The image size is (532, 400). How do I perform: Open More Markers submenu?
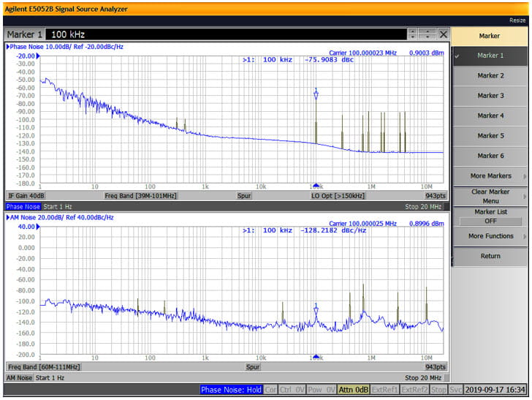(490, 176)
